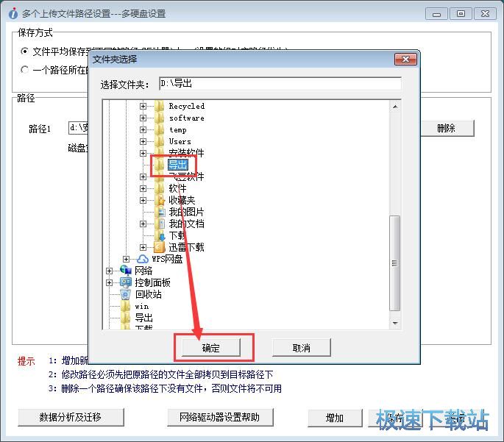The width and height of the screenshot is (504, 442).
Task: Click the tree scroll down arrow
Action: [x=395, y=323]
